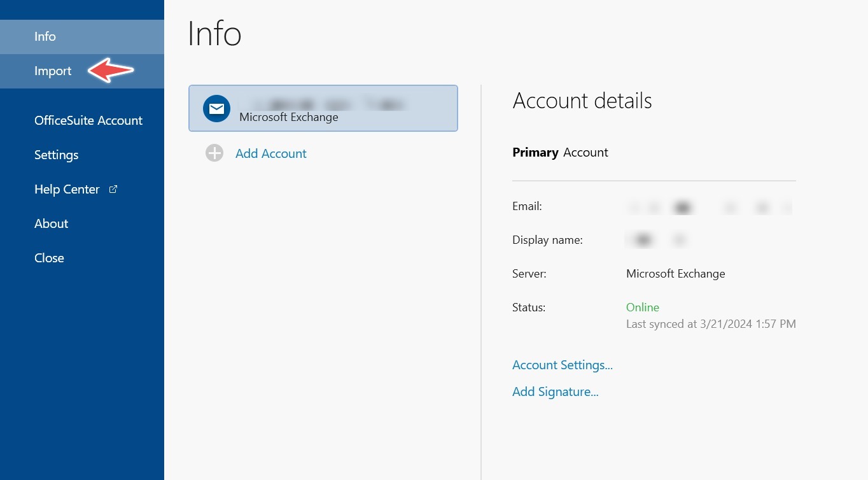Click the Help Center external link icon
The width and height of the screenshot is (868, 480).
pyautogui.click(x=113, y=189)
